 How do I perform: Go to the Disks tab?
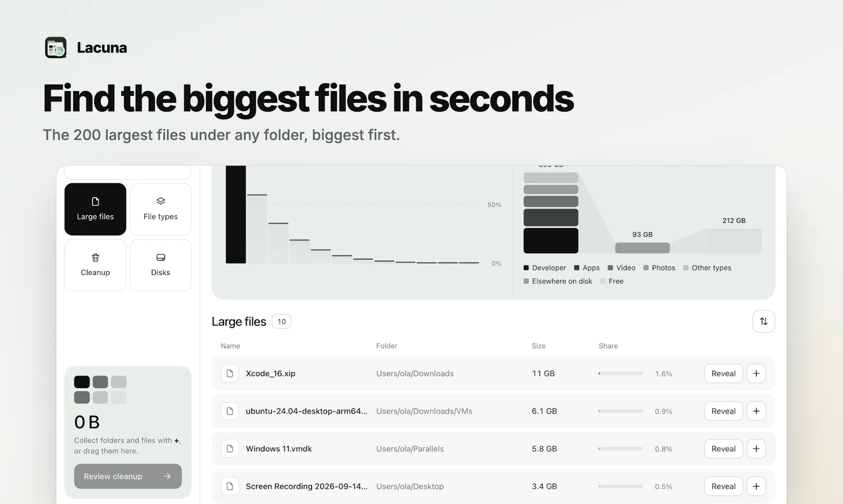point(161,265)
